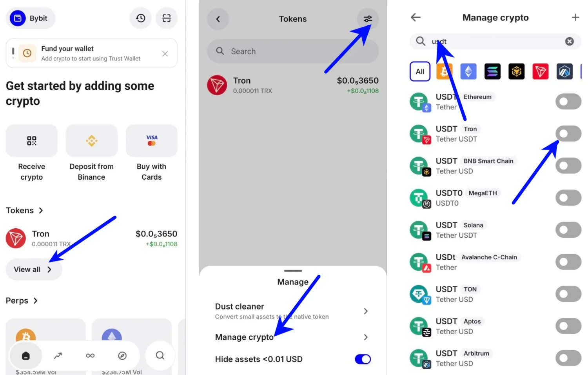
Task: Go to the Home tab in bottom bar
Action: 26,356
